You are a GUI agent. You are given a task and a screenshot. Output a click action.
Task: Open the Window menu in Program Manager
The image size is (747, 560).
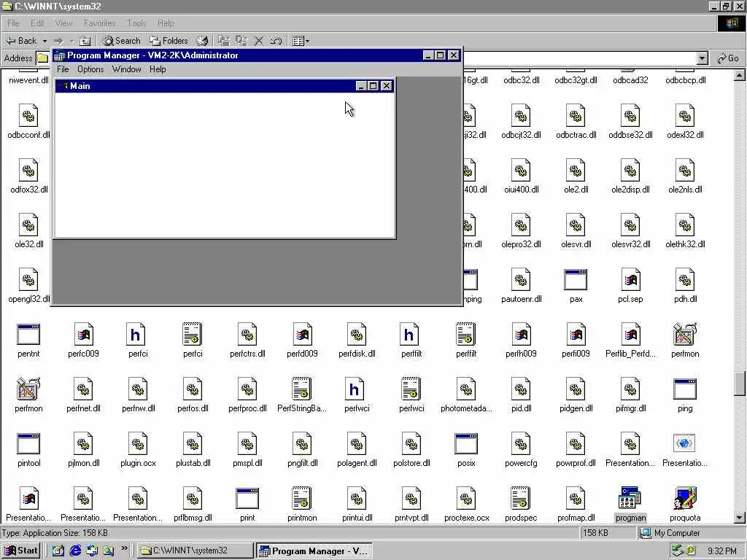pos(126,69)
